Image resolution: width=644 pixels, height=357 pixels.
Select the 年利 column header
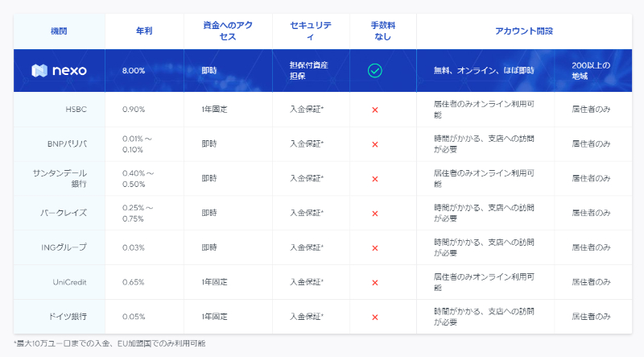tap(145, 31)
